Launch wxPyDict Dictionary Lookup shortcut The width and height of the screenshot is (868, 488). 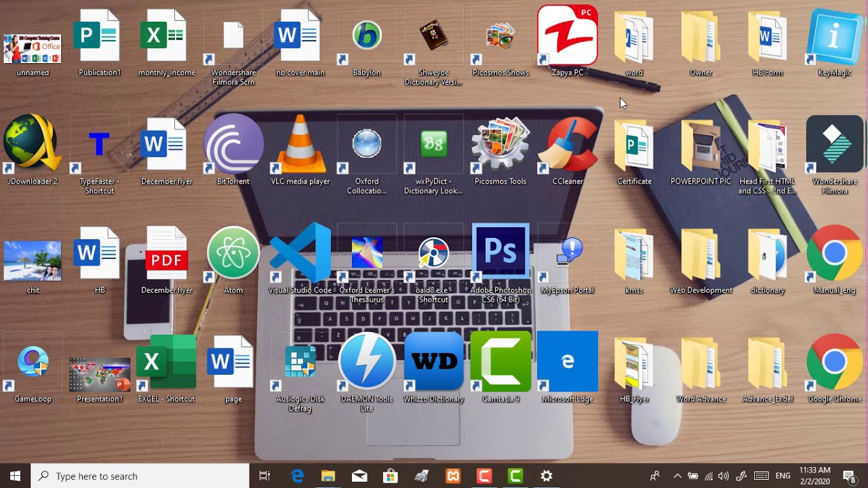pyautogui.click(x=433, y=145)
